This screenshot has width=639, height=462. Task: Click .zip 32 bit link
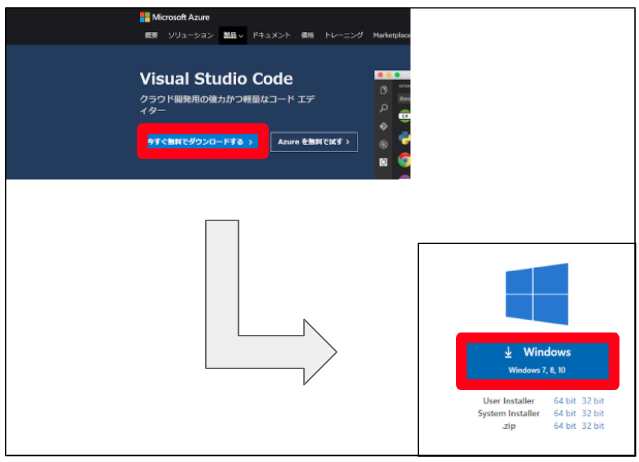coord(593,426)
